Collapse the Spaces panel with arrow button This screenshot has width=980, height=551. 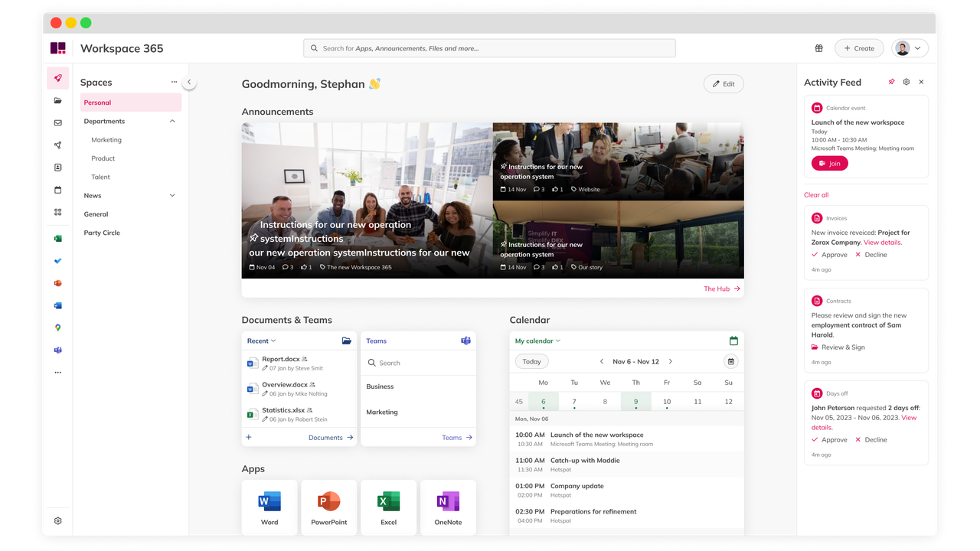pos(189,82)
